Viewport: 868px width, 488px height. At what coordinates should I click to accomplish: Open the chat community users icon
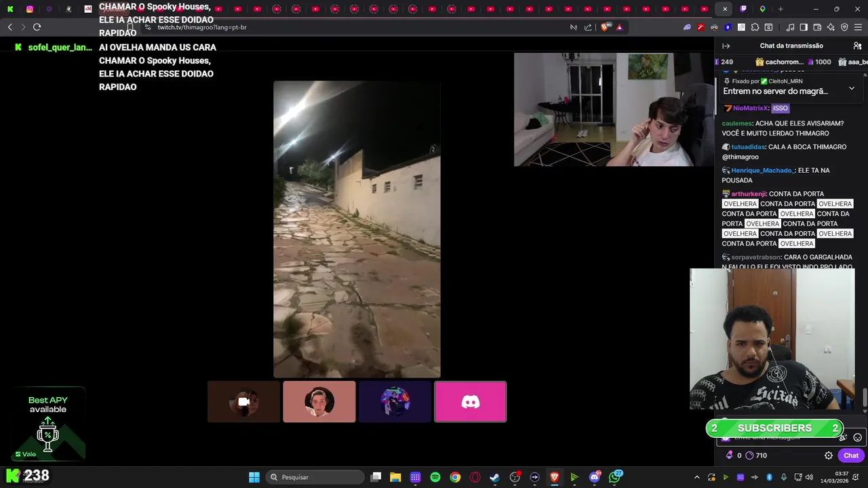click(x=857, y=46)
